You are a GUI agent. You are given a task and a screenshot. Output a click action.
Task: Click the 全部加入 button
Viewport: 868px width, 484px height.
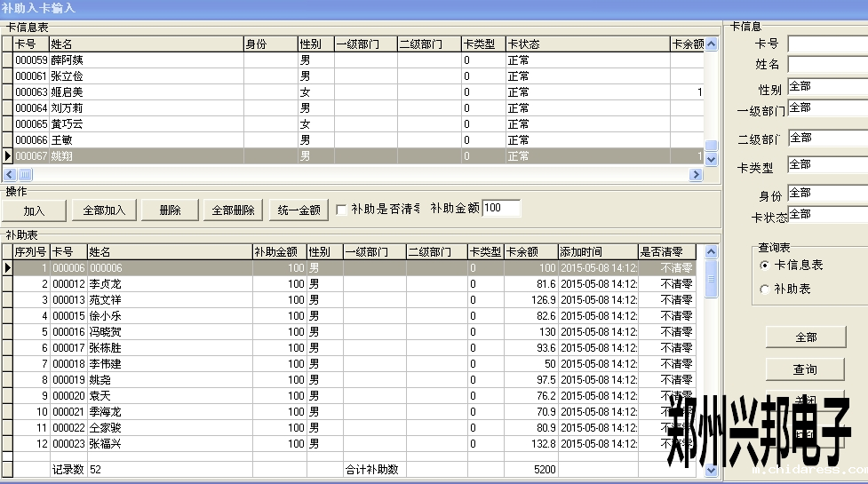click(104, 210)
